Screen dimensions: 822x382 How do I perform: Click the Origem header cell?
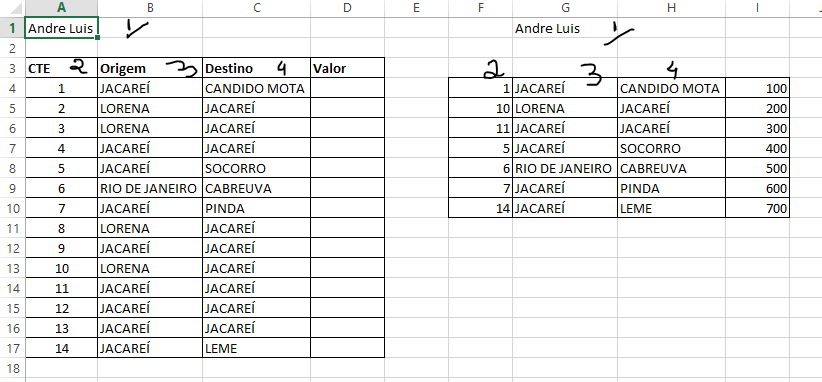[150, 69]
